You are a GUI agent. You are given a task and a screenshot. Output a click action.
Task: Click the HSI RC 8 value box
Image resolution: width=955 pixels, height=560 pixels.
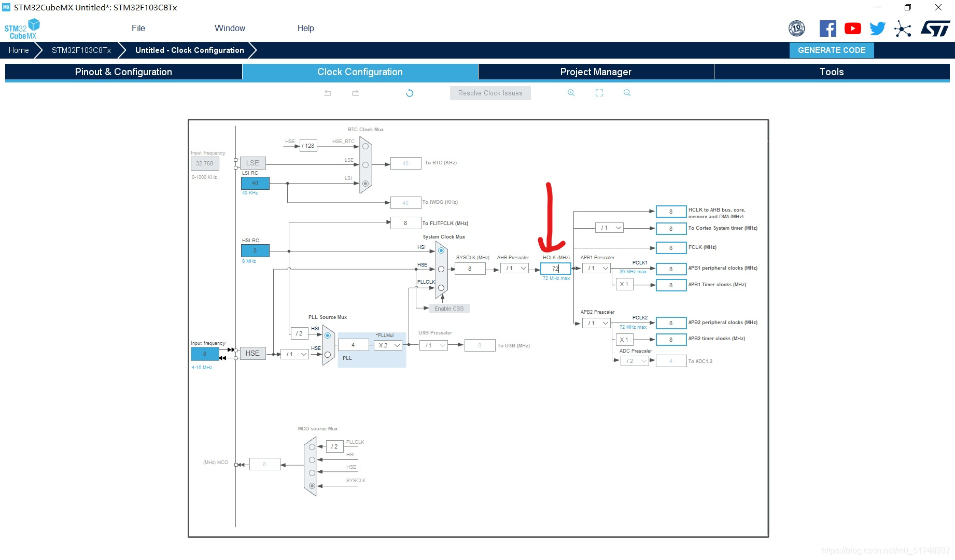point(255,250)
